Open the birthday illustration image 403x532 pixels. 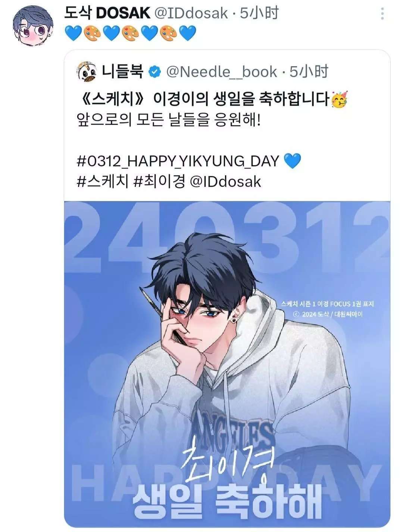[x=227, y=364]
